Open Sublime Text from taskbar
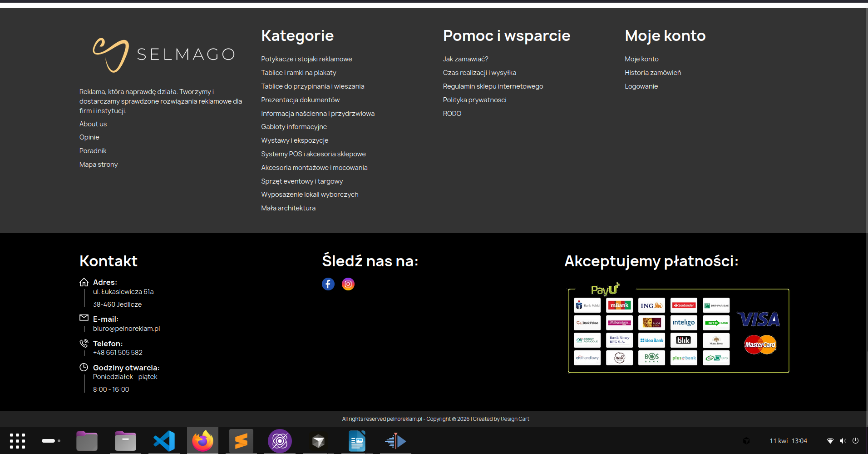This screenshot has height=454, width=868. (241, 441)
